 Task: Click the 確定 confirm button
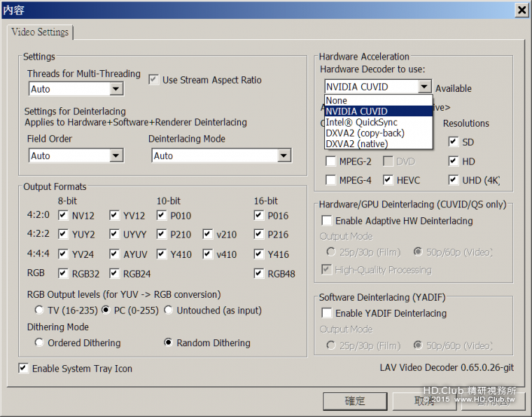pos(356,401)
